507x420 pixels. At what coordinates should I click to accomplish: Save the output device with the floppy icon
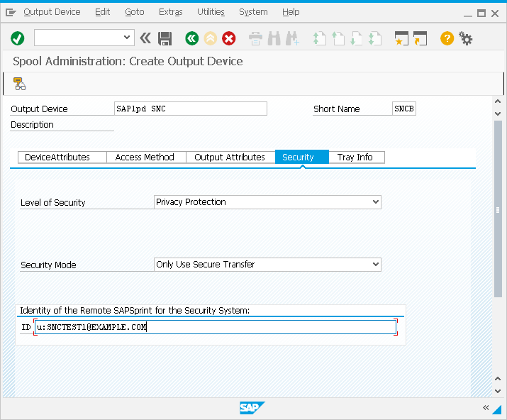click(165, 38)
